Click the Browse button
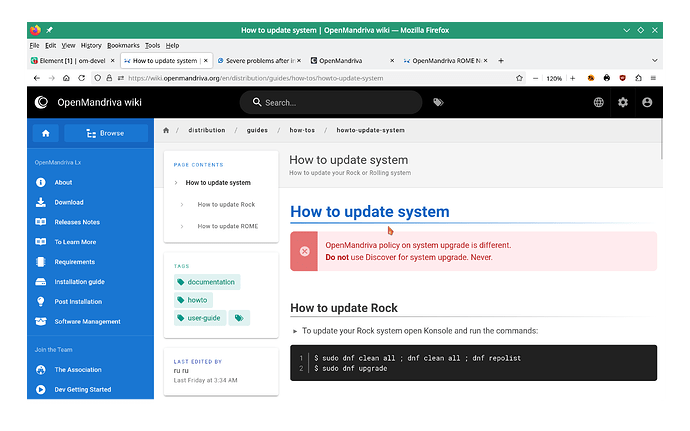 [x=106, y=133]
